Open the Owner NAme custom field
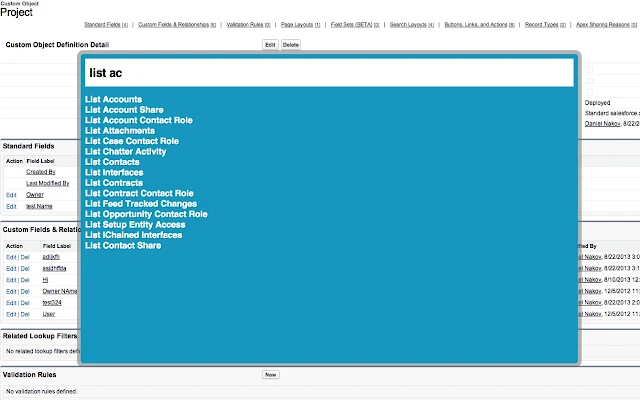640x400 pixels. [x=60, y=291]
